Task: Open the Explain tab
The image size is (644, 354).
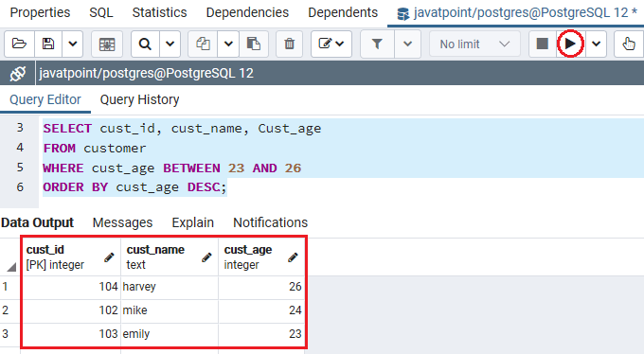Action: pos(192,222)
